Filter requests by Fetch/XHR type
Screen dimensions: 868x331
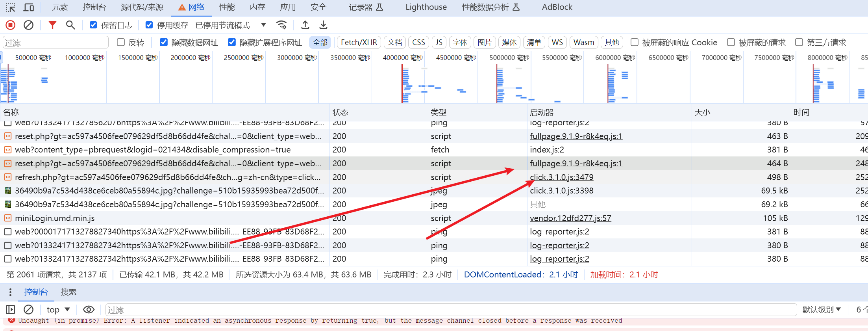tap(359, 42)
